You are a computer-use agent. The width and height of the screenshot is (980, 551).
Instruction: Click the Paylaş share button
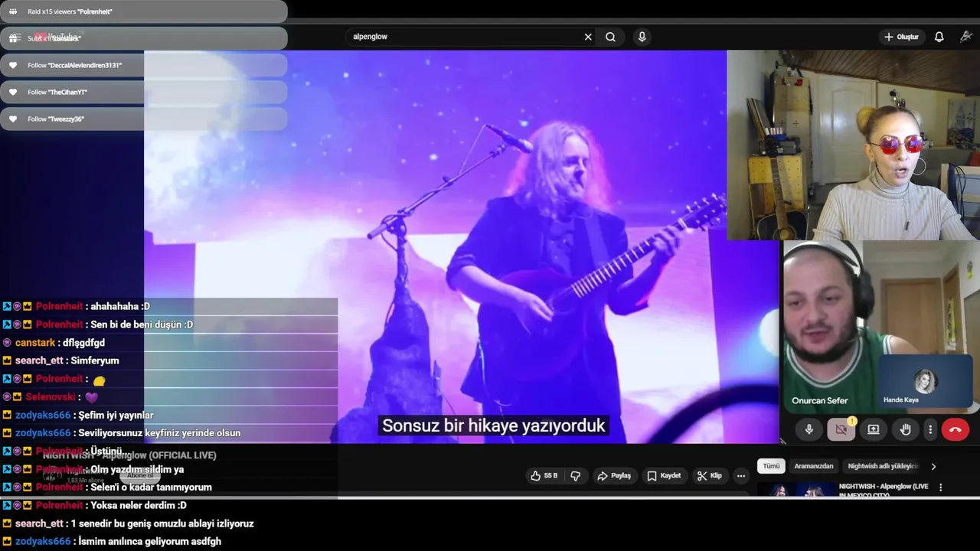point(614,476)
